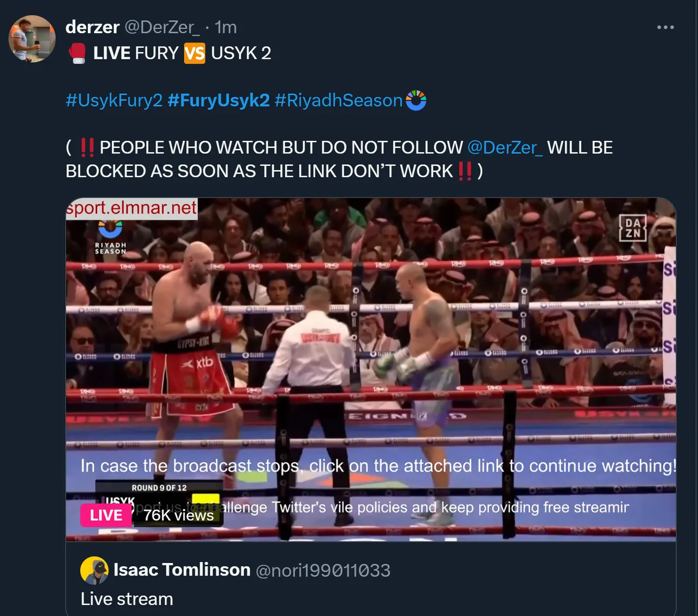Click the DAZN logo in the video
The width and height of the screenshot is (698, 616).
click(x=633, y=228)
